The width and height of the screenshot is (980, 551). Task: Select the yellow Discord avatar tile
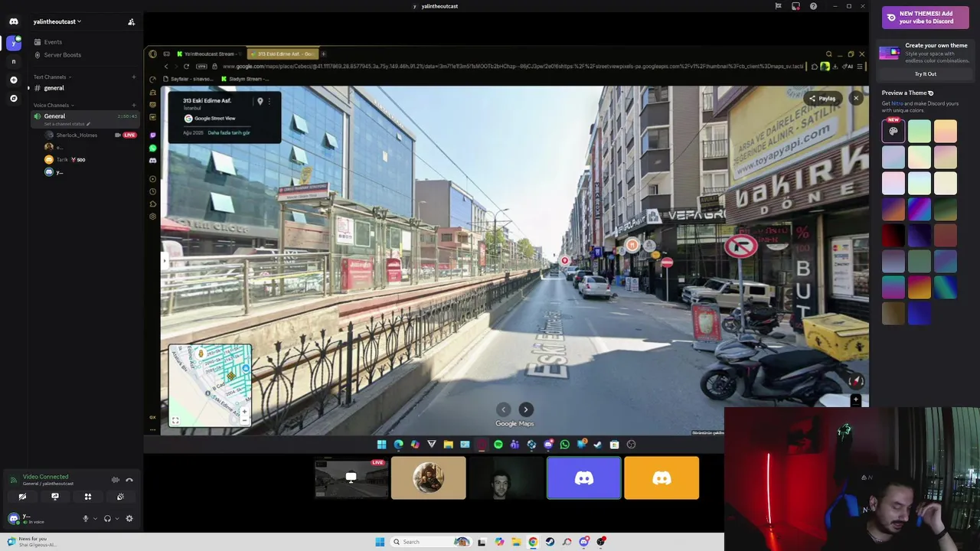(x=661, y=478)
